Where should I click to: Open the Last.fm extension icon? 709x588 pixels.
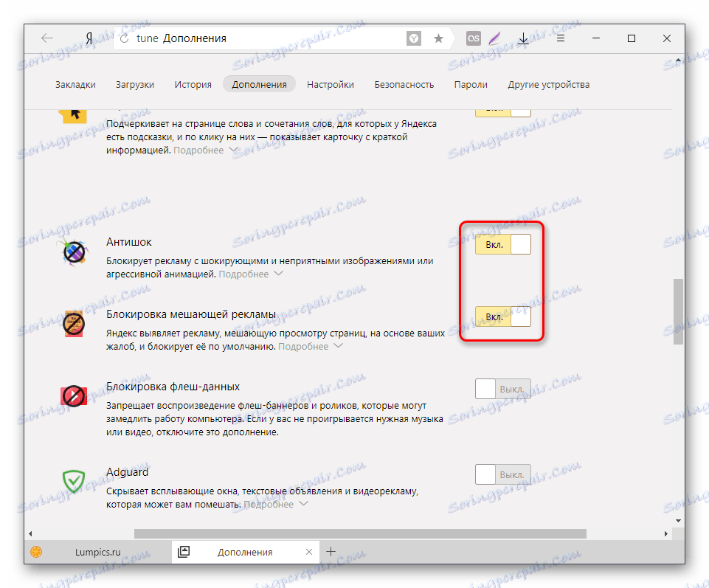(474, 38)
